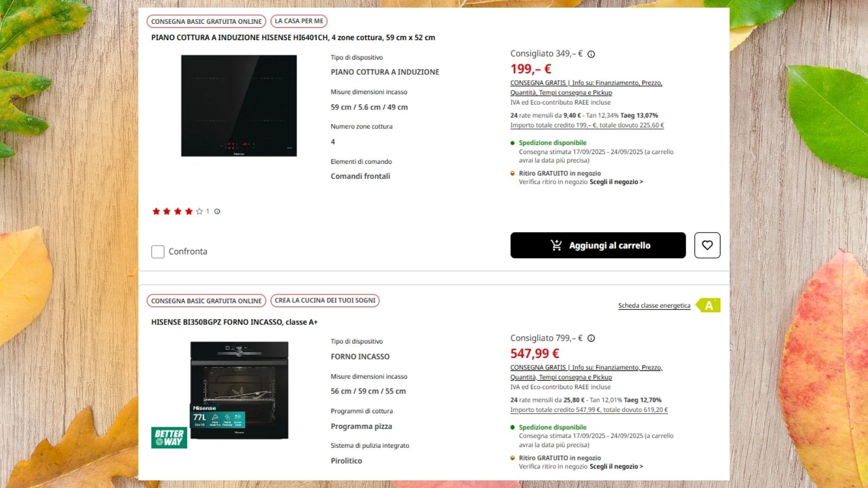The width and height of the screenshot is (868, 488).
Task: Add the induction hob to the cart
Action: [x=598, y=245]
